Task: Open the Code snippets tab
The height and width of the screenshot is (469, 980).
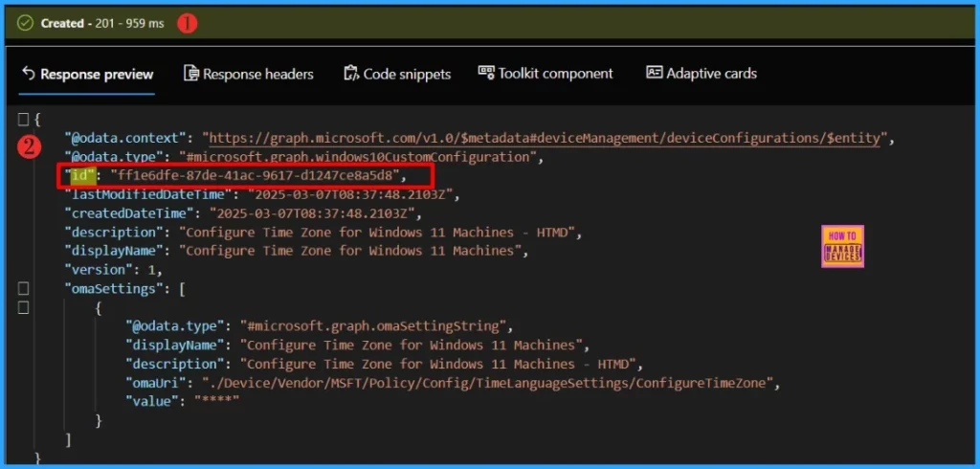Action: coord(397,75)
